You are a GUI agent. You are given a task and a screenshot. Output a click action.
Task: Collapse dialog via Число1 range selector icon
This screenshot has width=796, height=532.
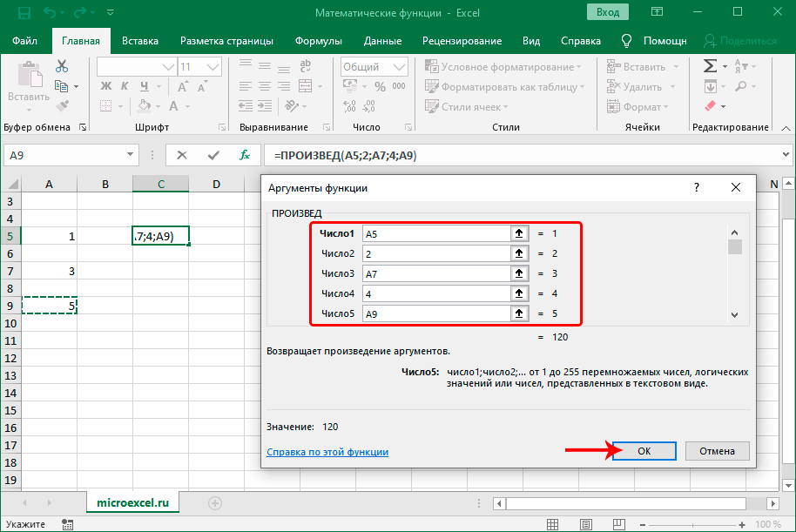[x=519, y=233]
